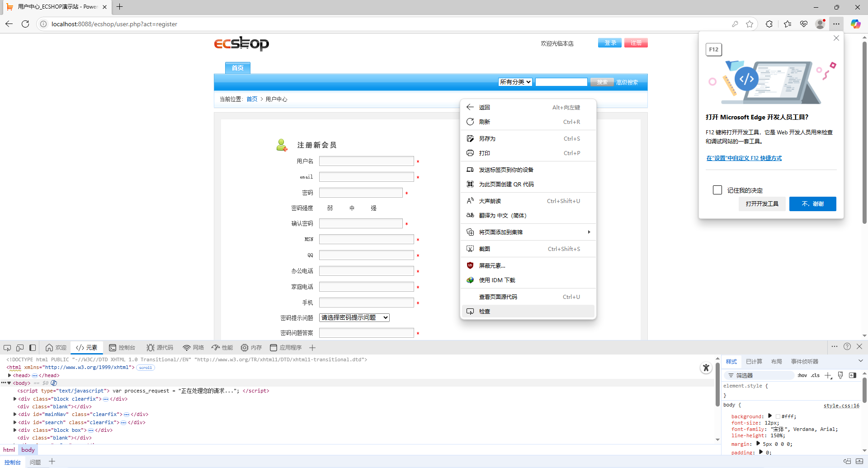Select 检查 in the context menu
Viewport: 868px width, 468px height.
point(528,311)
